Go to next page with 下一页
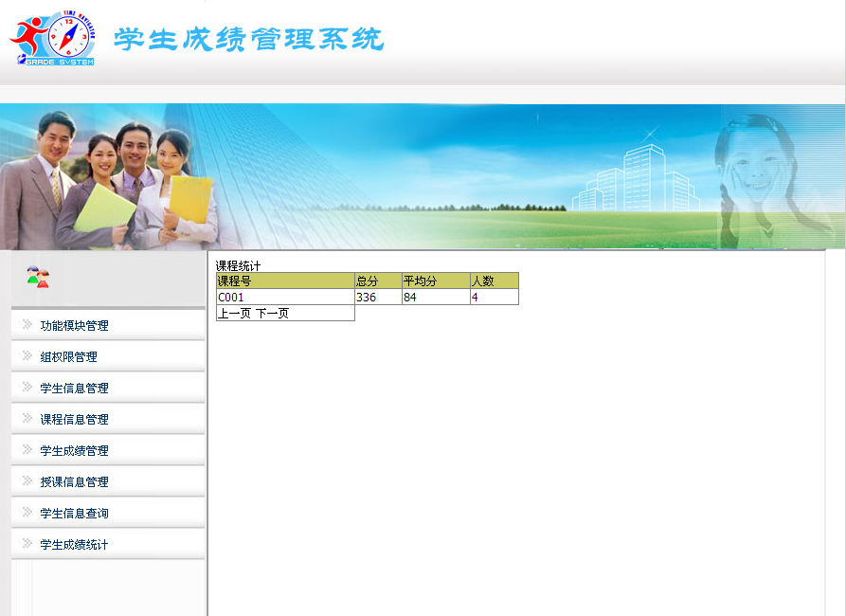846x616 pixels. 272,314
